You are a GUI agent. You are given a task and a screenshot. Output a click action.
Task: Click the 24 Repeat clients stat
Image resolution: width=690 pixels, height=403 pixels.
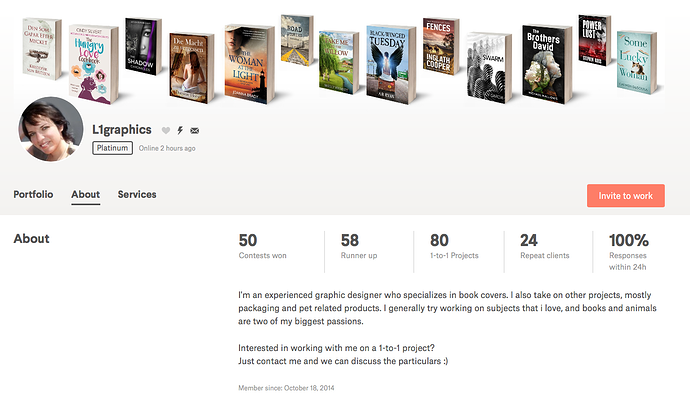pyautogui.click(x=544, y=246)
